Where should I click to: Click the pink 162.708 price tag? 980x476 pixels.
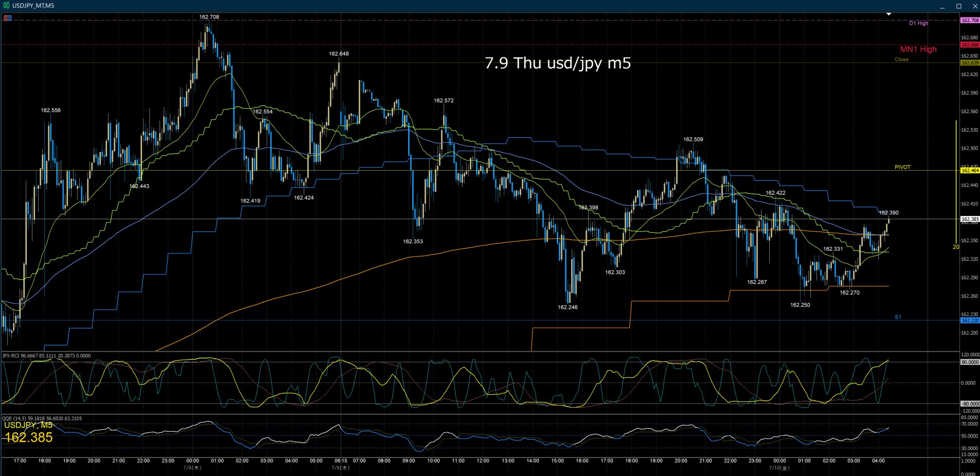(x=970, y=21)
